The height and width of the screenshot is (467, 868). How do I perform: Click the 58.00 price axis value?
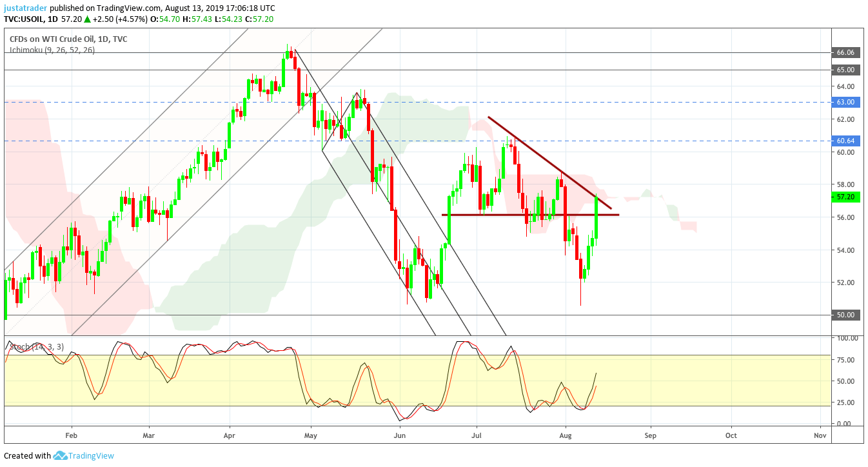tap(845, 184)
